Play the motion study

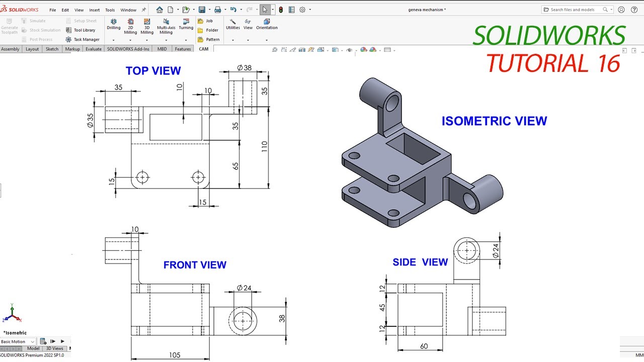pyautogui.click(x=63, y=341)
